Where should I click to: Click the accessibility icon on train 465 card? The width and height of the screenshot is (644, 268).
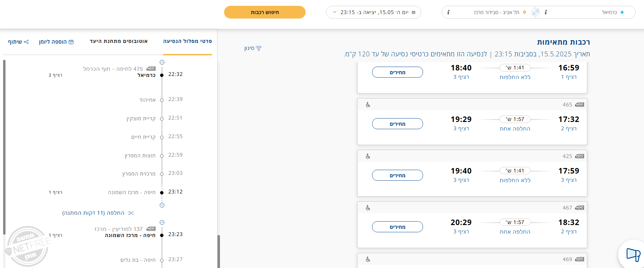(368, 105)
